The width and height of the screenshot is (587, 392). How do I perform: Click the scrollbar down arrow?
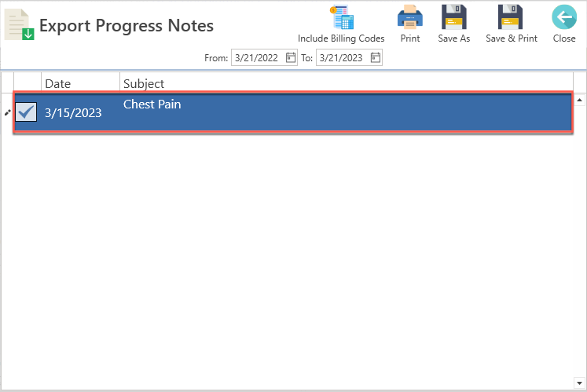(579, 383)
